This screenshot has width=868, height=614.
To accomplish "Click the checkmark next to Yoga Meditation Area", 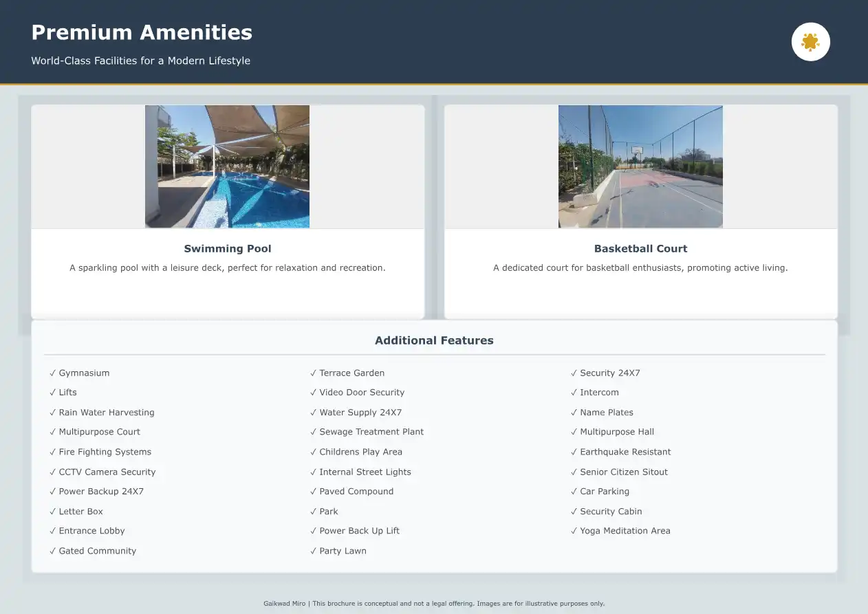I will (x=574, y=531).
